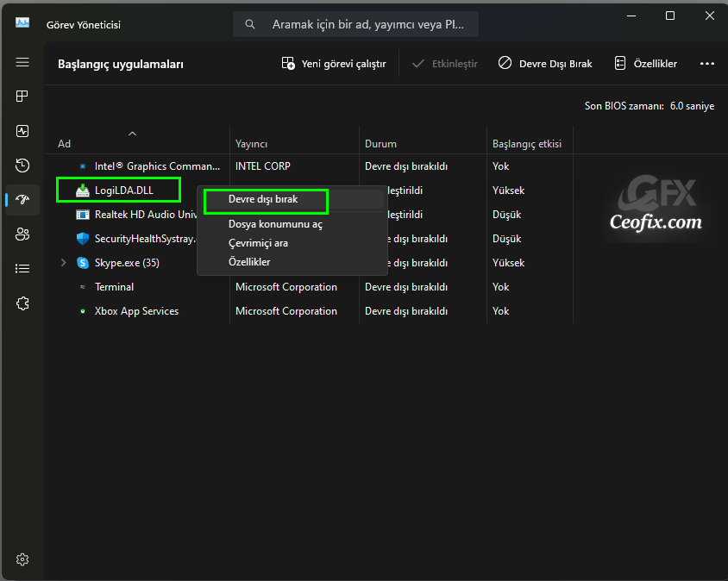Click 'Son BIOS zamanı: 6.0 saniye' text
Viewport: 728px width, 581px height.
click(649, 106)
